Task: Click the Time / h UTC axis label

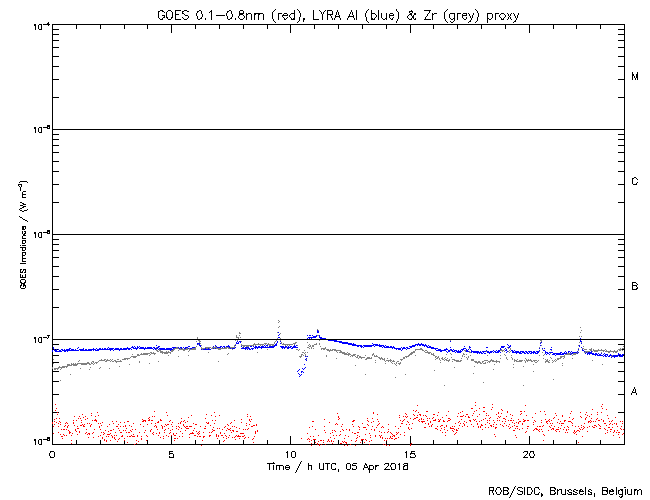Action: click(x=337, y=466)
